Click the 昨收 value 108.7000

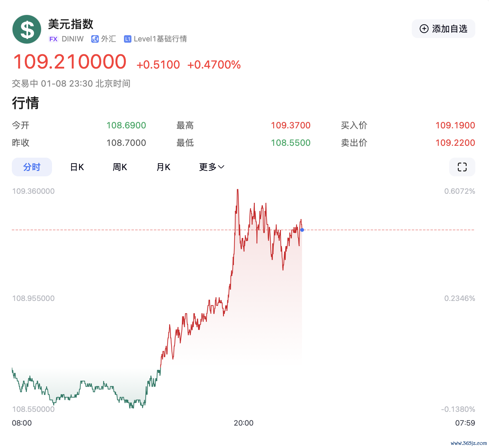pyautogui.click(x=126, y=143)
